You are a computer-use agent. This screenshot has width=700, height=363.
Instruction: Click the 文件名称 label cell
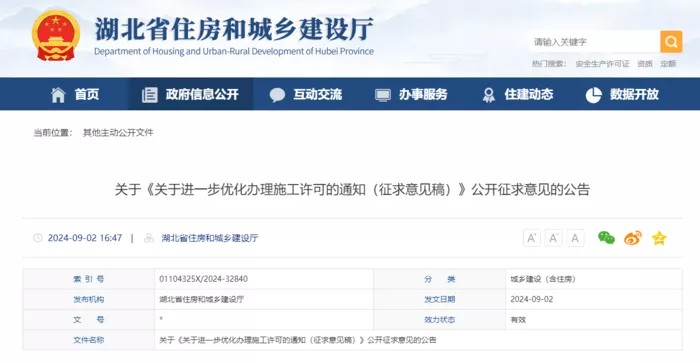click(x=88, y=340)
